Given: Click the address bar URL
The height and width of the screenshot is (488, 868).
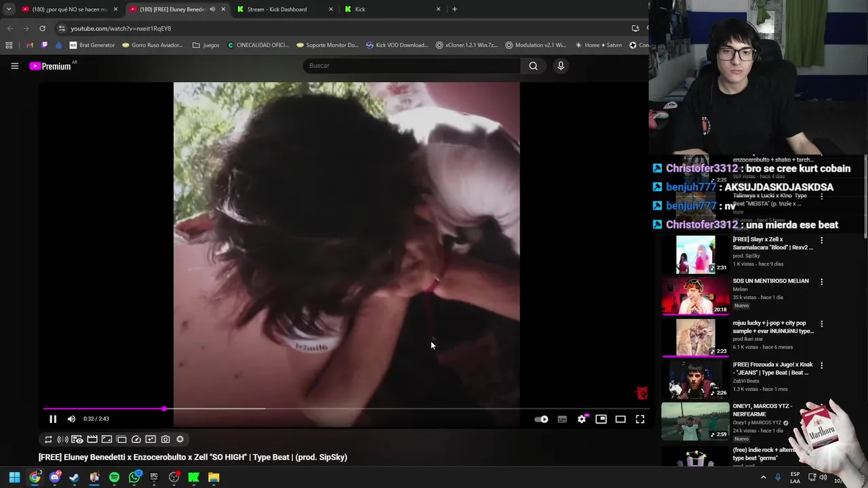Looking at the screenshot, I should click(121, 28).
